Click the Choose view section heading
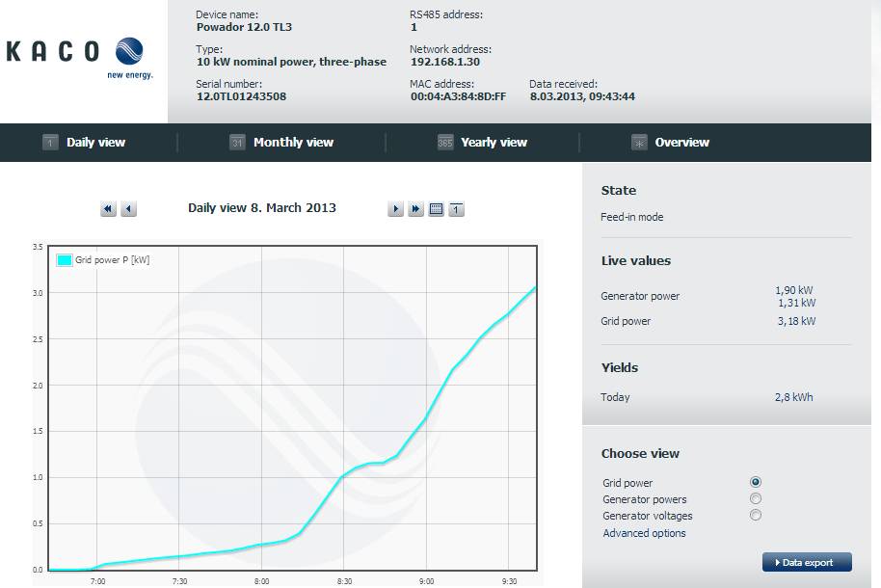This screenshot has width=881, height=588. 640,454
